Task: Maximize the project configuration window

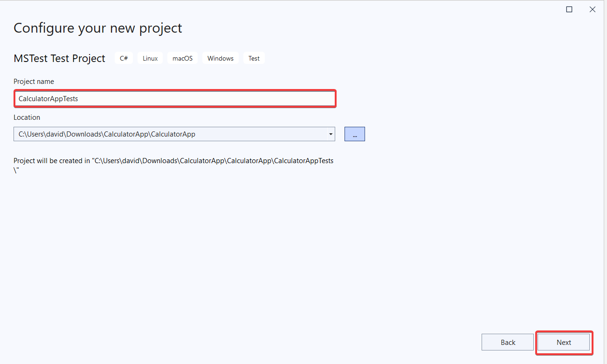Action: (569, 9)
